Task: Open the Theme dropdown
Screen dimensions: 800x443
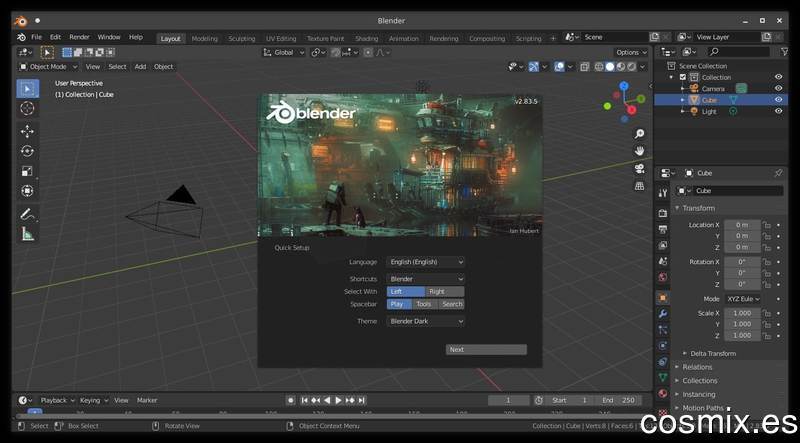Action: [426, 321]
